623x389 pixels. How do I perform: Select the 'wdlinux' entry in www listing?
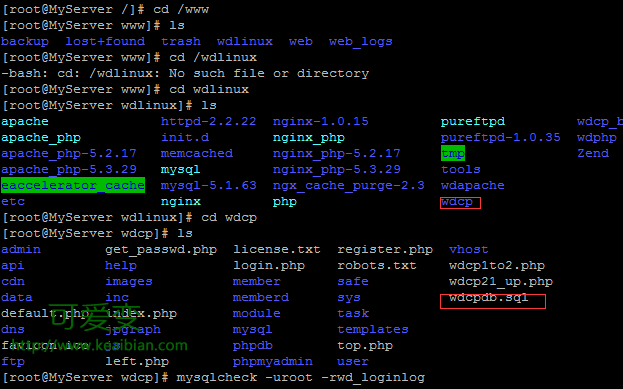click(x=245, y=41)
